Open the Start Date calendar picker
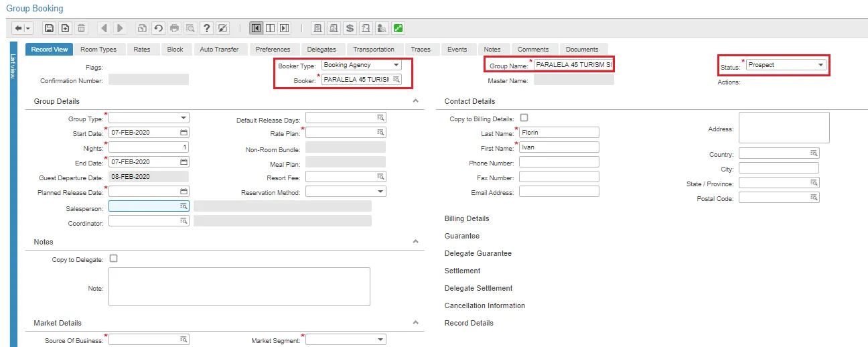The width and height of the screenshot is (868, 347). point(184,133)
